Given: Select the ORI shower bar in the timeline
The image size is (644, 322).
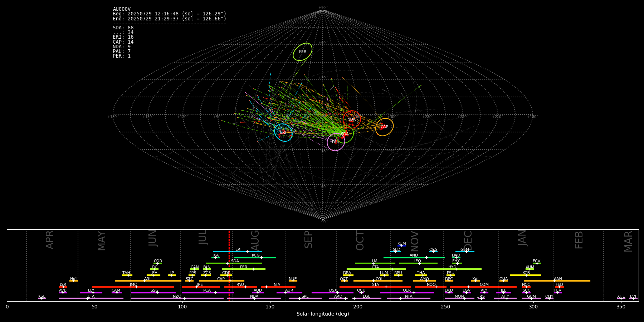Looking at the screenshot, I should click(x=378, y=281).
